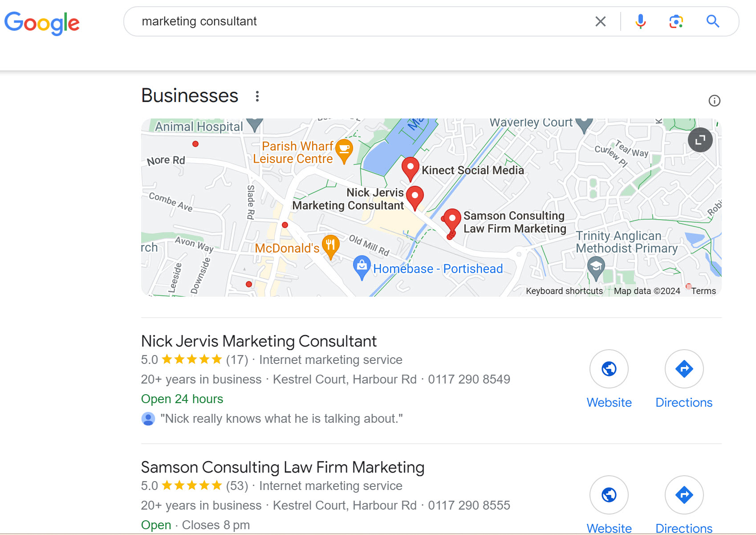The image size is (756, 535).
Task: Open Samson Consulting Law Firm Marketing listing
Action: (283, 467)
